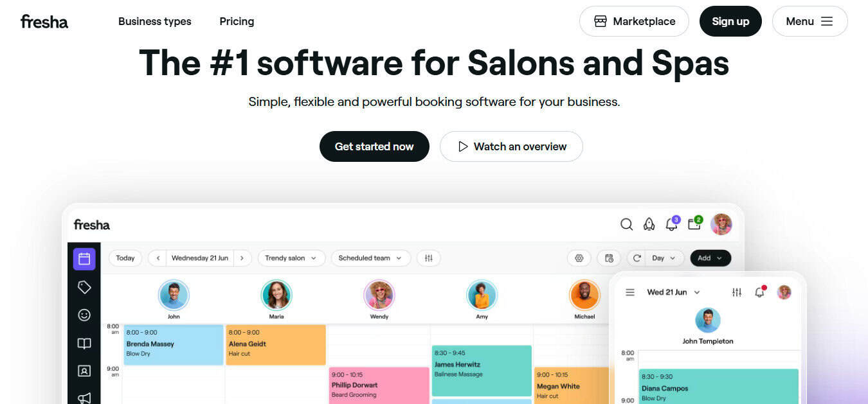
Task: Open the black Add dropdown button
Action: 710,258
